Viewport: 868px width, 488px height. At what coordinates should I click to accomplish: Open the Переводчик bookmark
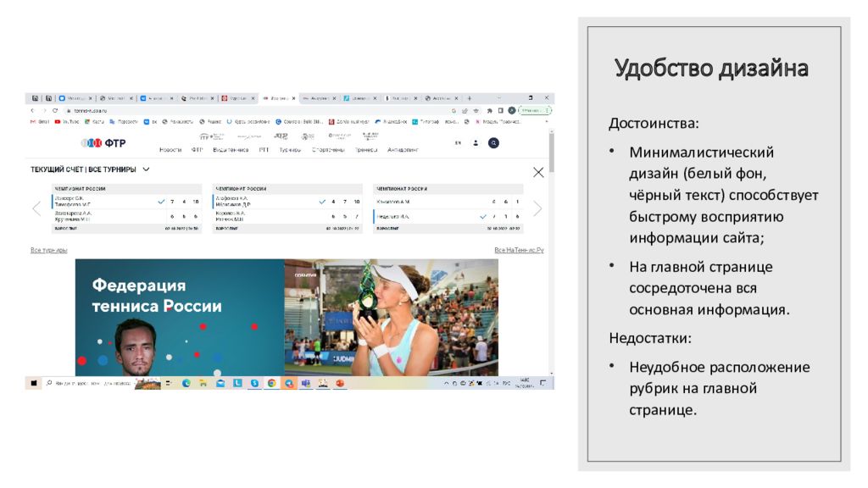[124, 122]
